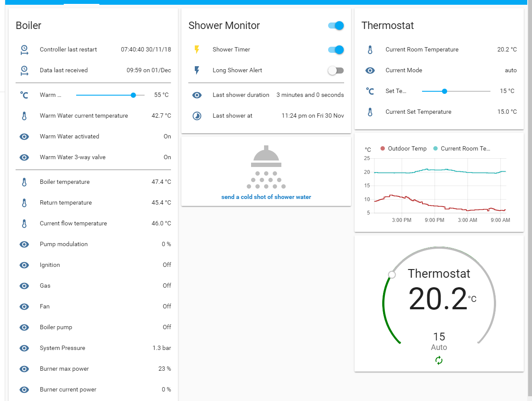Click the thermometer icon beside Current Room Temperature
Image resolution: width=532 pixels, height=401 pixels.
[370, 49]
